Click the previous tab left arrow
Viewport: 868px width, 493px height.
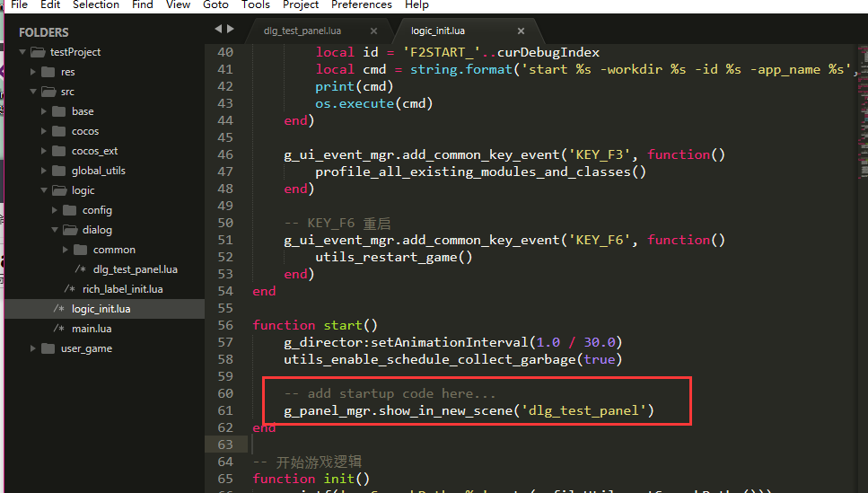click(218, 29)
